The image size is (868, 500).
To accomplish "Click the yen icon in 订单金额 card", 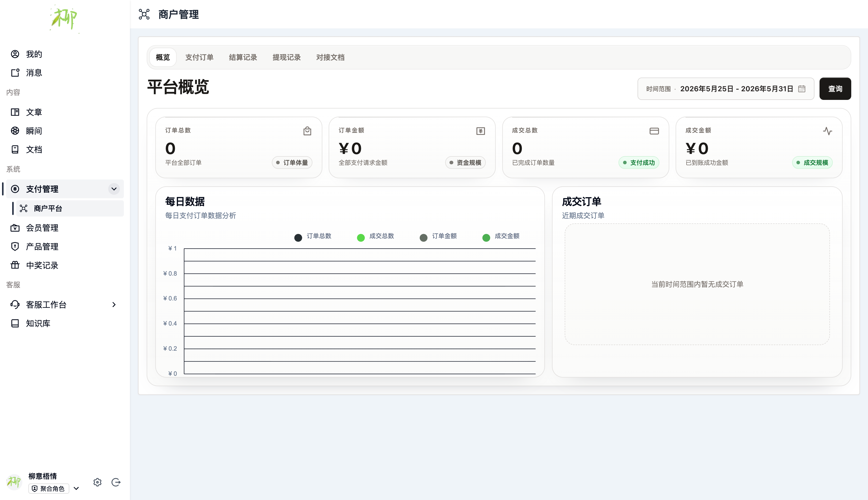I will point(481,131).
